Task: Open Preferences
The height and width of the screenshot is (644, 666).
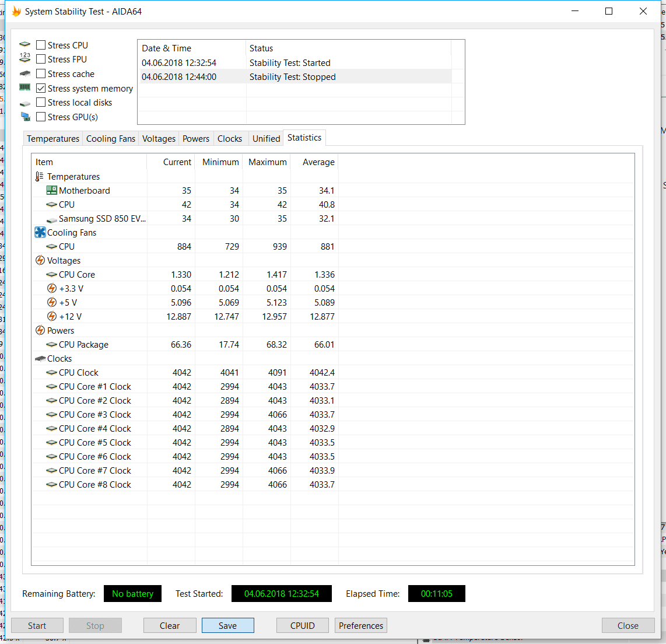Action: tap(361, 625)
